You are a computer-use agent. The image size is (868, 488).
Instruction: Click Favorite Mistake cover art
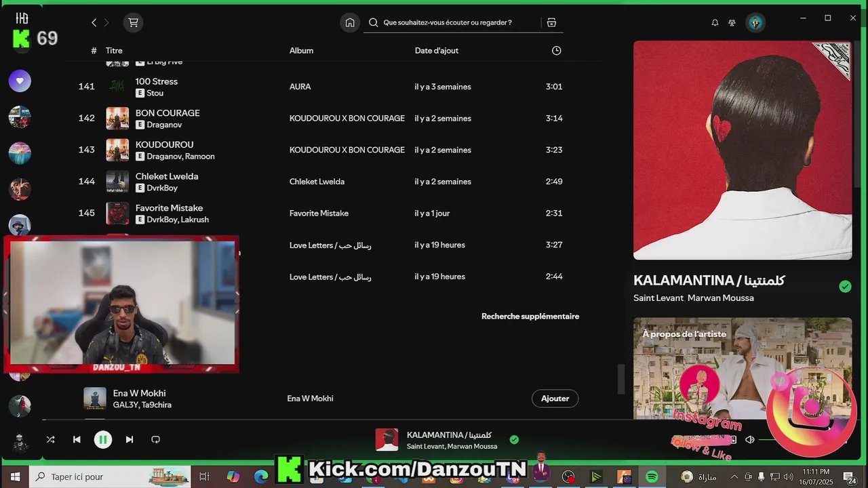pos(117,213)
